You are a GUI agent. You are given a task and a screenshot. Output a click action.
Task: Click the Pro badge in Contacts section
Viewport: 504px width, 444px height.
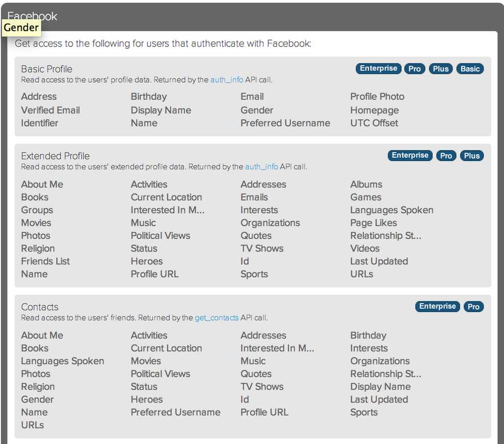tap(473, 306)
